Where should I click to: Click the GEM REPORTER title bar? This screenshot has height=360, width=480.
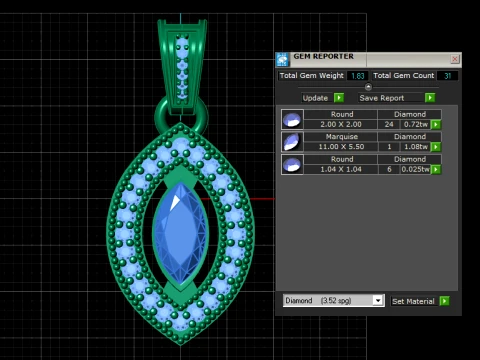coord(368,59)
